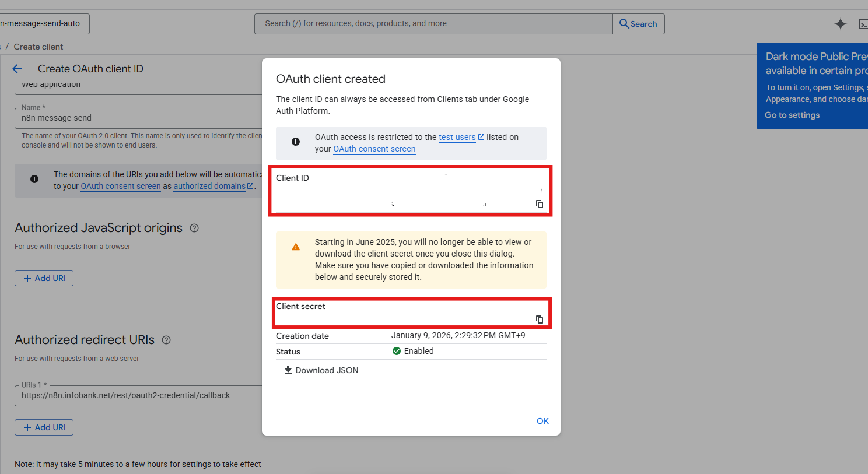Open the test users link
The height and width of the screenshot is (474, 868).
coord(457,137)
